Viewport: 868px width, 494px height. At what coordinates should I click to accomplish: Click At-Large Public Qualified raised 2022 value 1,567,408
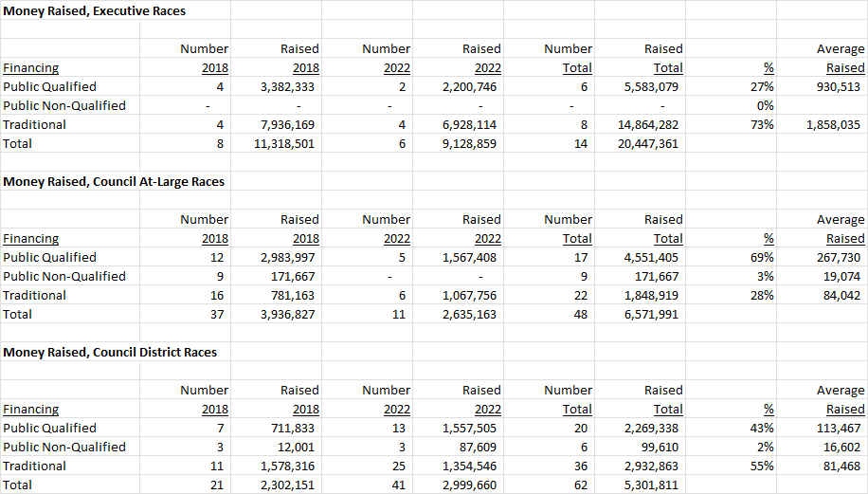pos(469,258)
